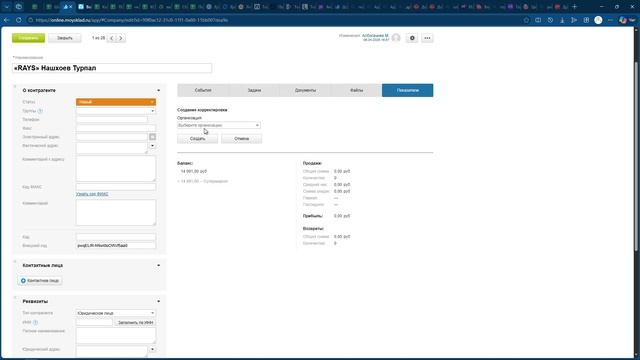
Task: Click into the Факс field
Action: (x=116, y=128)
